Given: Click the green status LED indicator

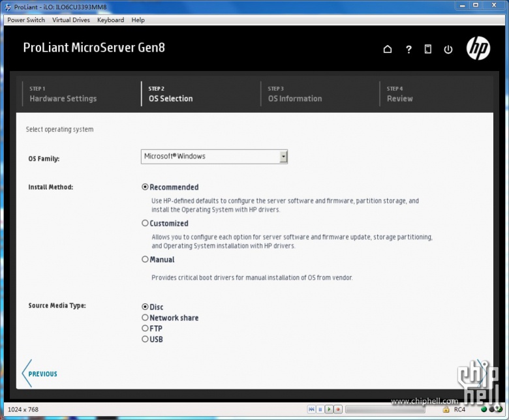Looking at the screenshot, I should coord(484,410).
